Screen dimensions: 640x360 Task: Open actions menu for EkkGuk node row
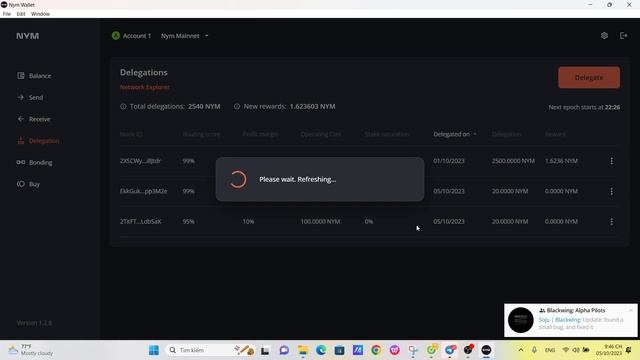(611, 191)
